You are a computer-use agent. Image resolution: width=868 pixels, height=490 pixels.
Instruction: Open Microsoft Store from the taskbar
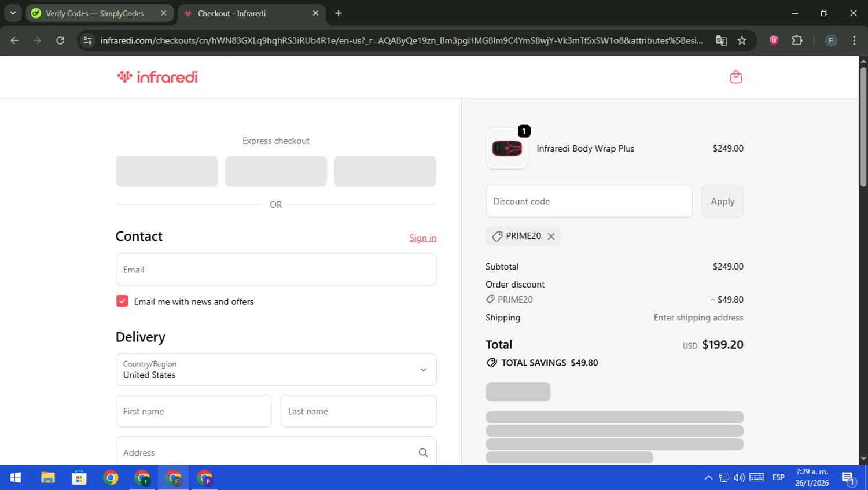(x=79, y=478)
